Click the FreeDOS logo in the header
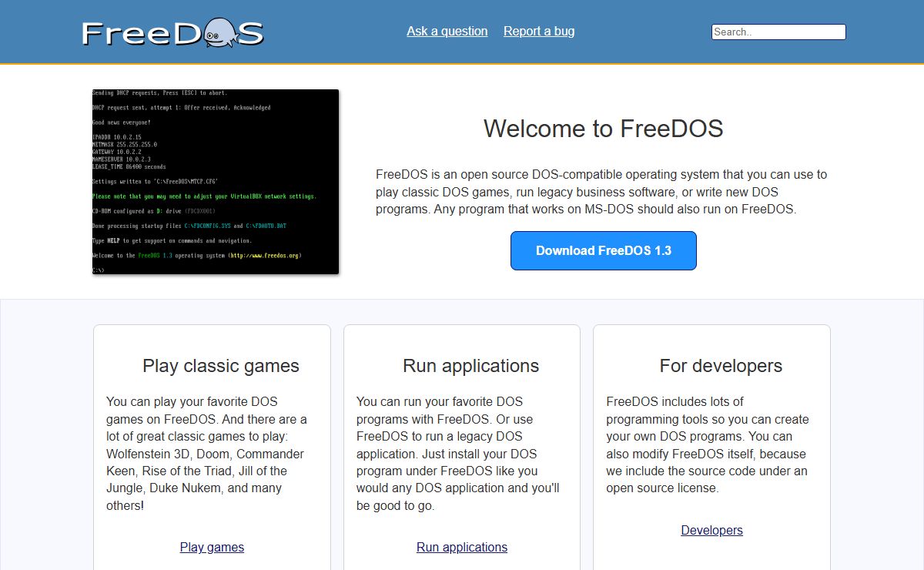Viewport: 924px width, 570px height. tap(173, 32)
